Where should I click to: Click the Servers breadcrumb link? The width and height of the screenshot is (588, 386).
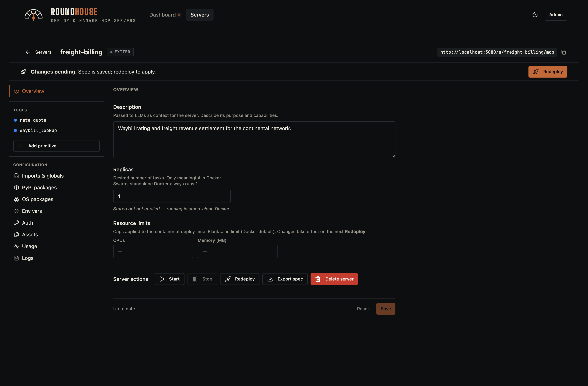point(43,52)
